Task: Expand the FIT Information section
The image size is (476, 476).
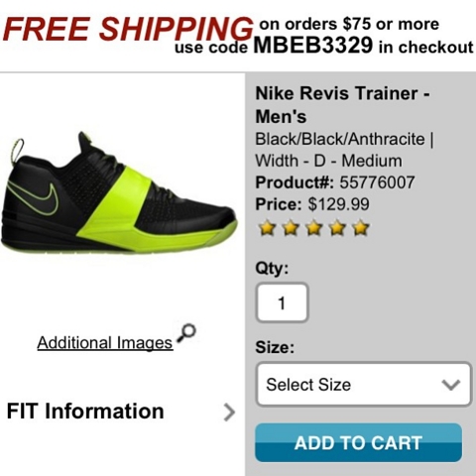Action: [121, 412]
